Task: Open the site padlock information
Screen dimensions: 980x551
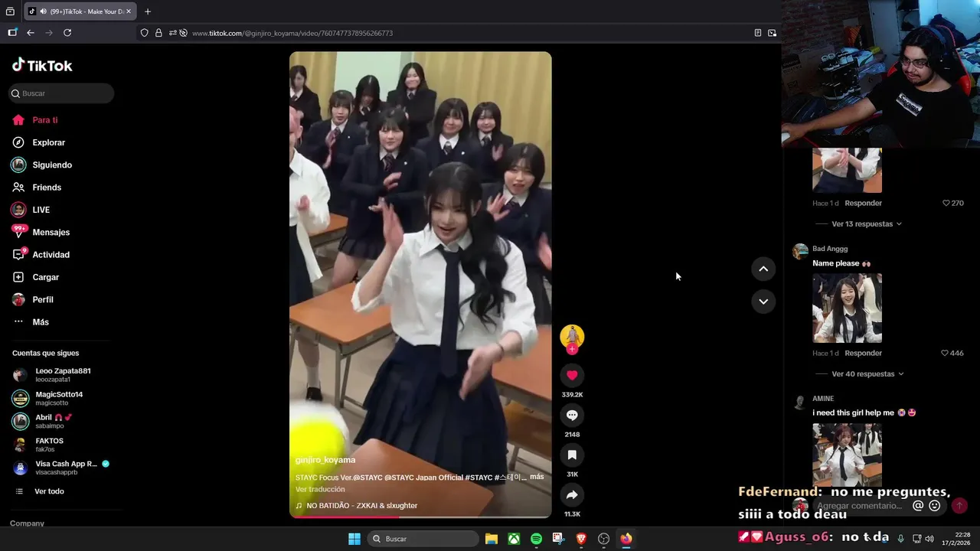Action: (x=158, y=33)
